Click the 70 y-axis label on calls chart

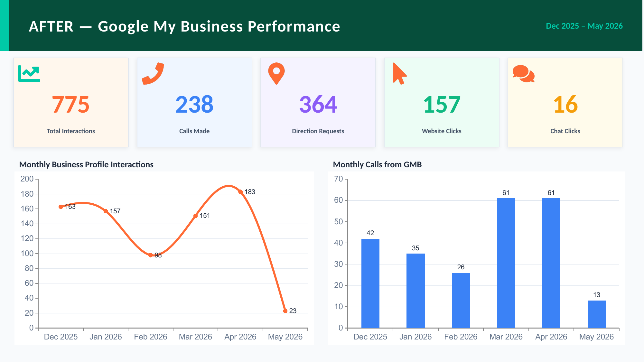coord(339,179)
